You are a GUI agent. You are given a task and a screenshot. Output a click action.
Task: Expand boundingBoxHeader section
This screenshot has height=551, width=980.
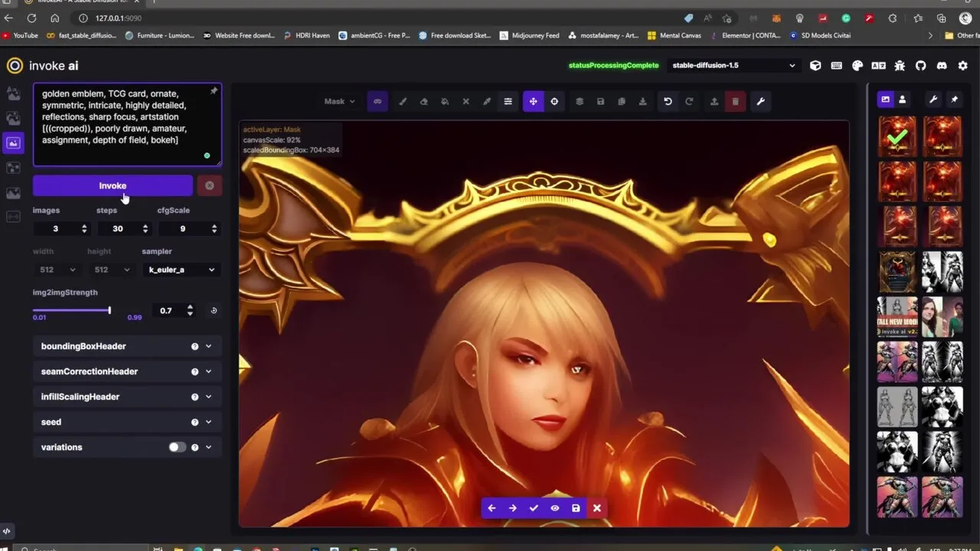(x=127, y=347)
